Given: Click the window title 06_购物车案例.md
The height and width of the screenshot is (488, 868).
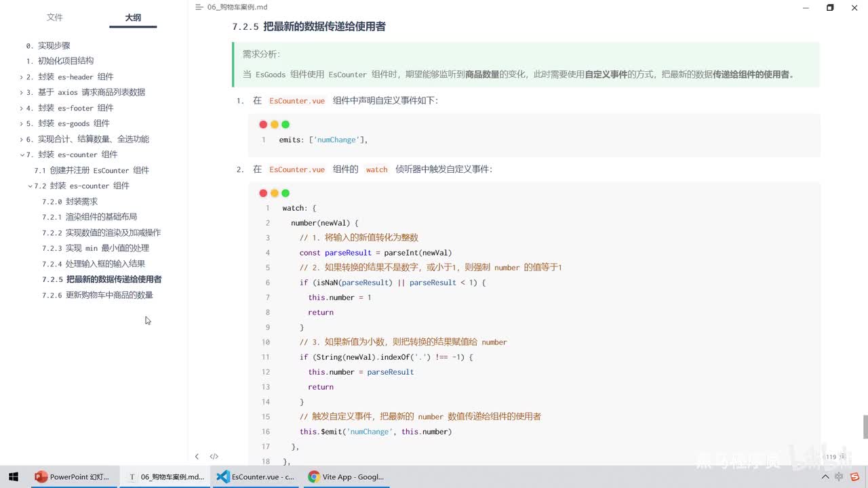Looking at the screenshot, I should click(237, 7).
